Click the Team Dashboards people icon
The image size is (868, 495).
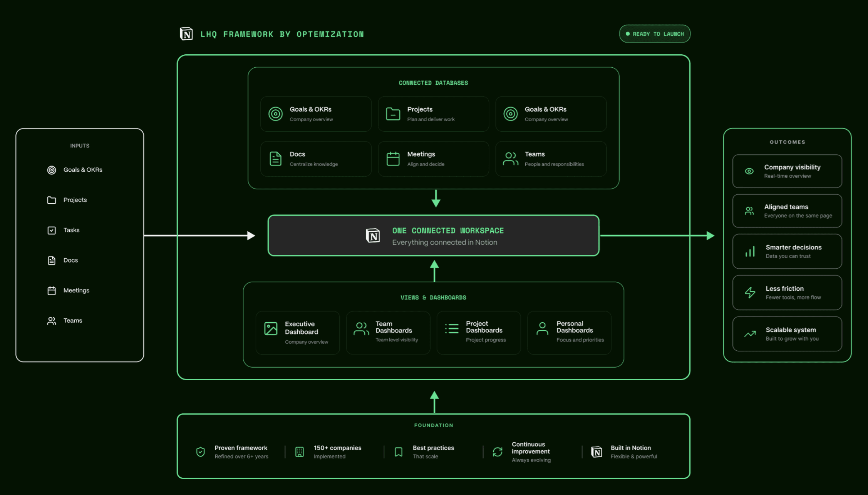click(x=361, y=328)
